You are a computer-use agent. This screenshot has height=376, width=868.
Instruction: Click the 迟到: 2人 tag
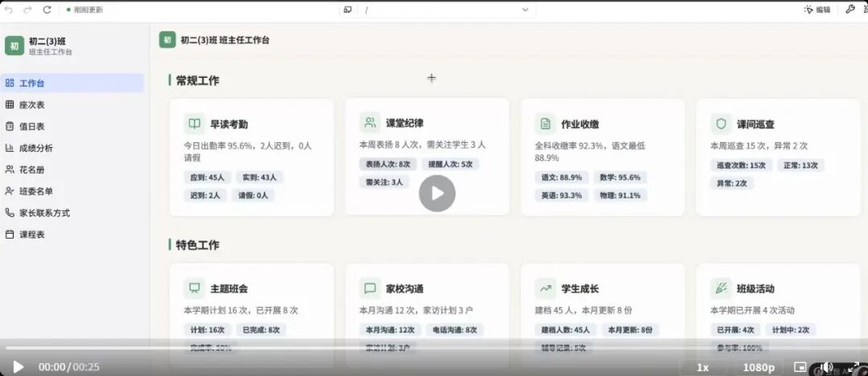click(206, 195)
